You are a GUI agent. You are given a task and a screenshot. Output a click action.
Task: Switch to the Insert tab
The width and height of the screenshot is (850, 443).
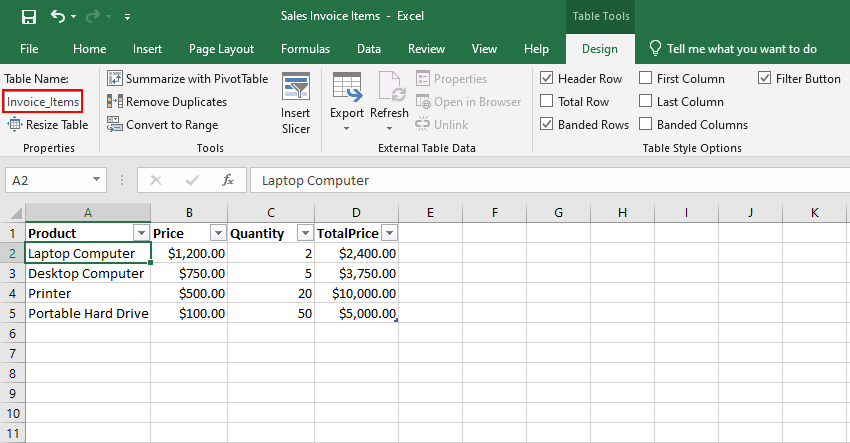[147, 49]
